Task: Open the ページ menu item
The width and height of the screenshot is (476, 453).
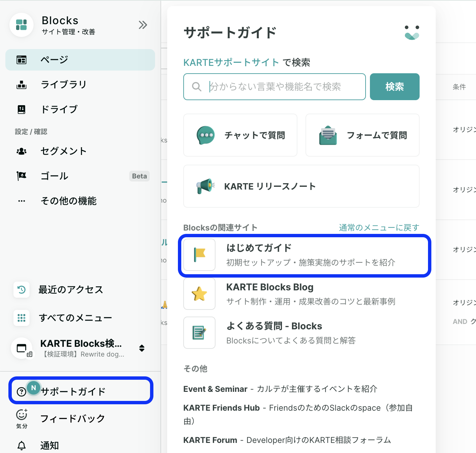Action: pyautogui.click(x=80, y=60)
